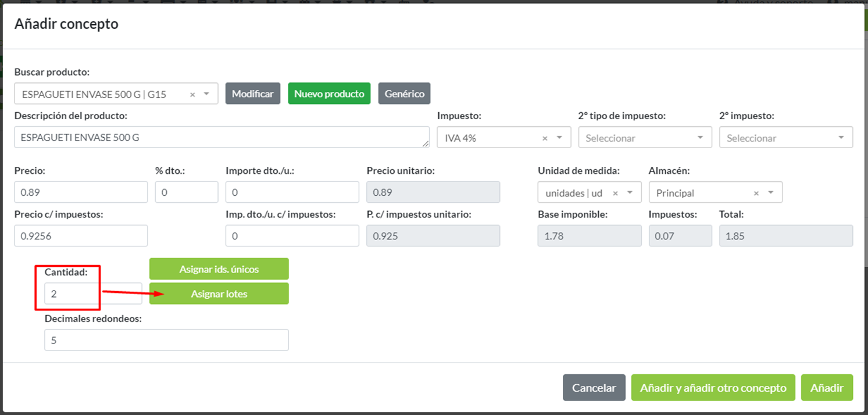Clear the selected product ESPAGUETI ENVASE 500 G
The image size is (868, 415).
[x=192, y=94]
